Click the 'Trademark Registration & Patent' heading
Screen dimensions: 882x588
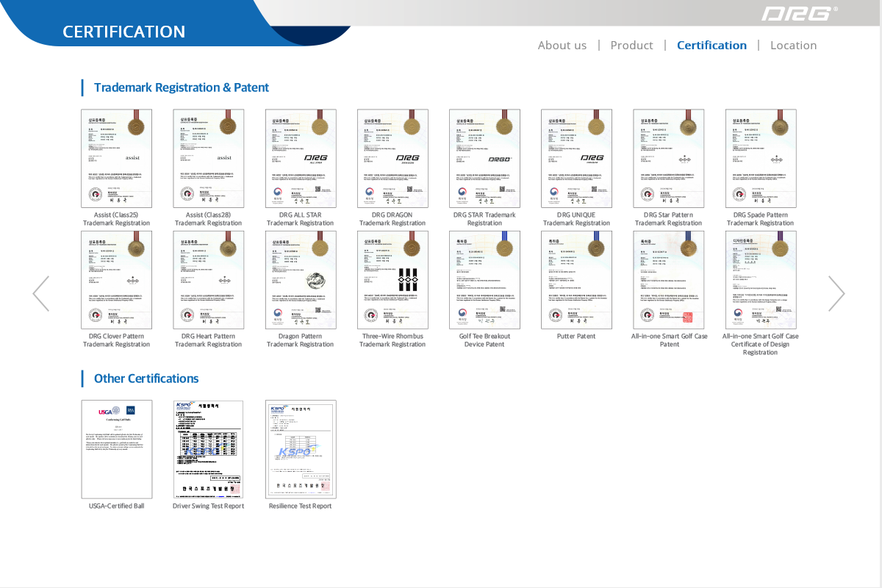coord(182,87)
